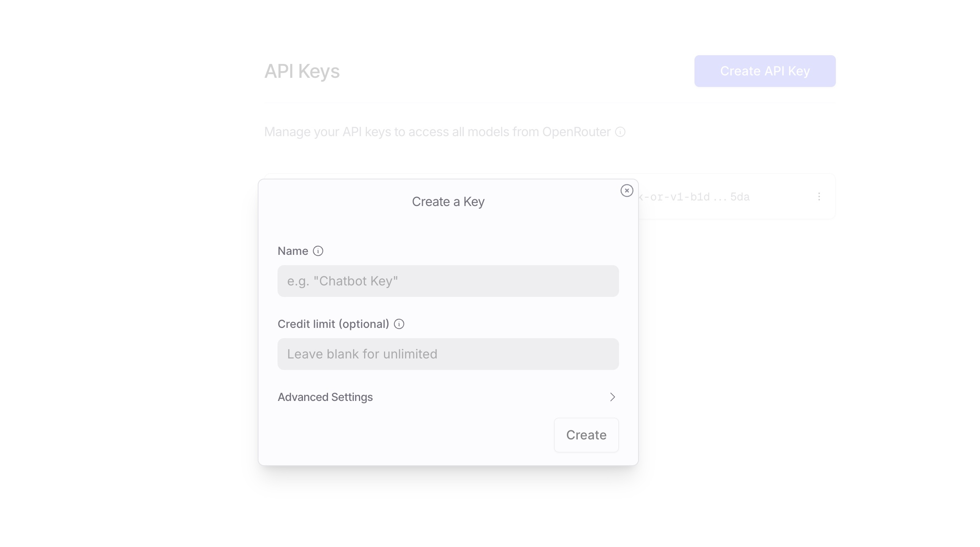Click the Manage your API keys description
The width and height of the screenshot is (980, 547).
point(437,132)
